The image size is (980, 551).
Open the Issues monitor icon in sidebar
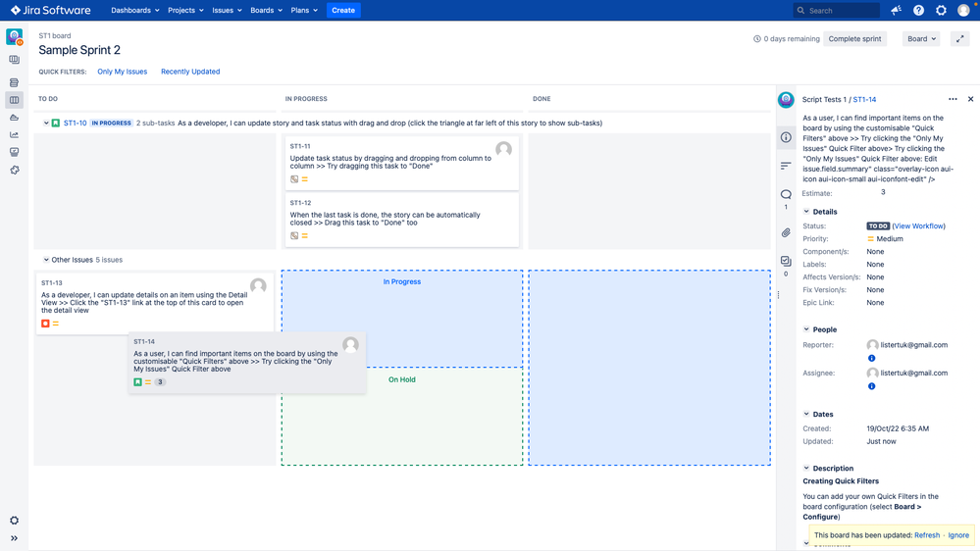(x=14, y=152)
